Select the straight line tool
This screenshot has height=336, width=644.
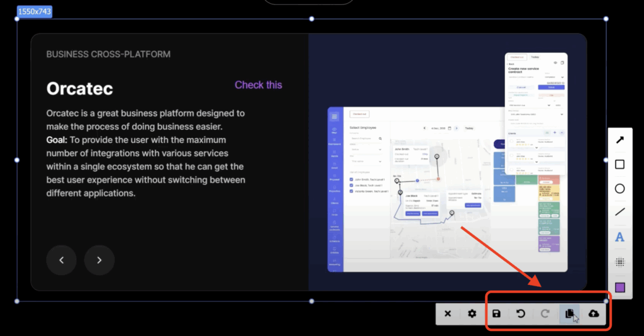click(x=619, y=213)
